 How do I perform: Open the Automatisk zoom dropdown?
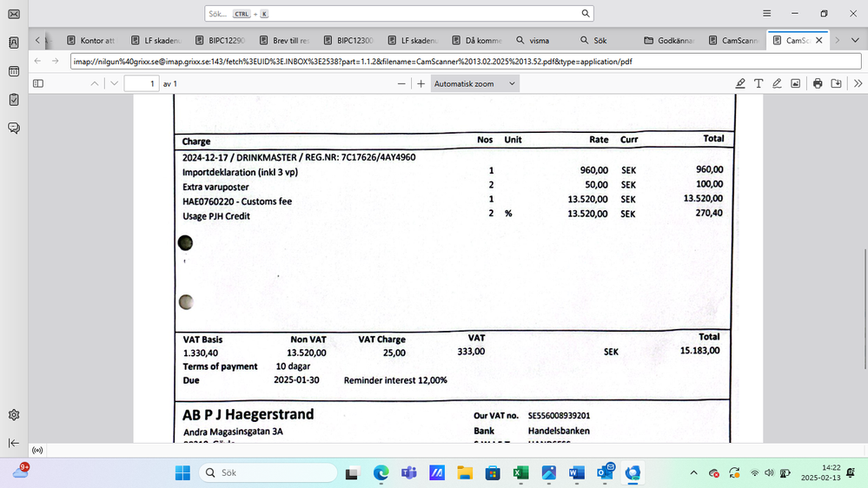(474, 83)
